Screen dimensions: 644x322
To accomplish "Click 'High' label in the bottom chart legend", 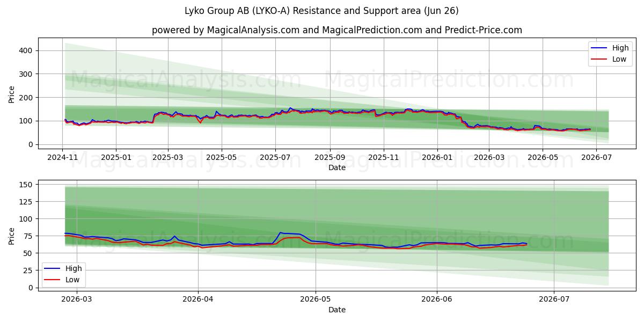I will (x=74, y=268).
